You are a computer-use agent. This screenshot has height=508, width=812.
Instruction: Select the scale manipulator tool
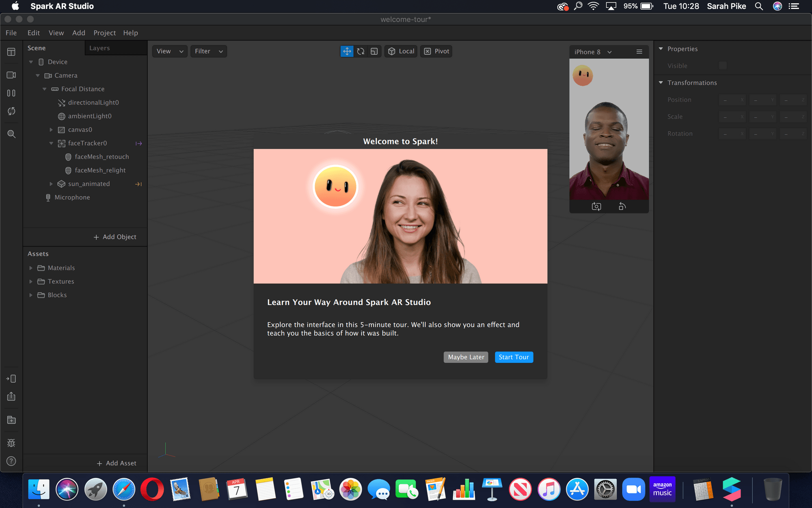tap(374, 51)
